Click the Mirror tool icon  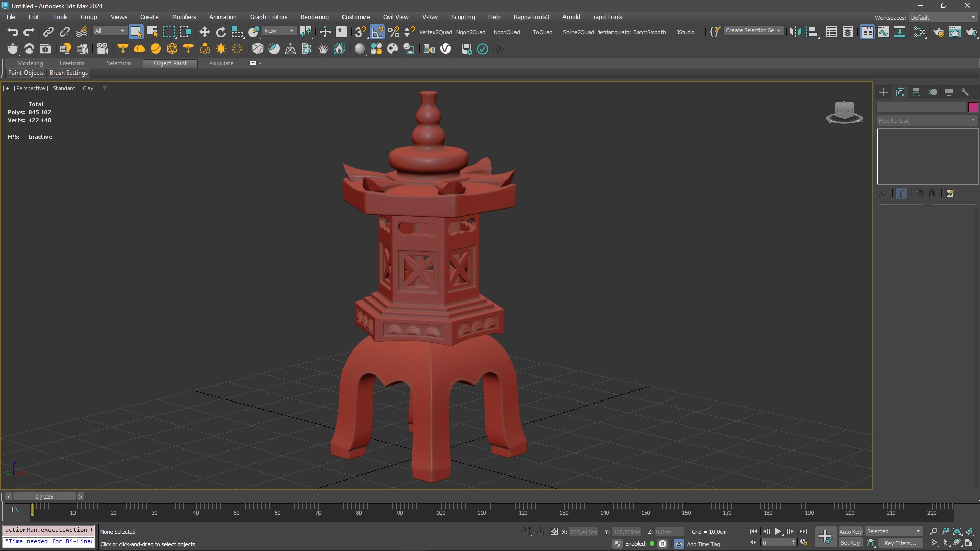pyautogui.click(x=795, y=32)
